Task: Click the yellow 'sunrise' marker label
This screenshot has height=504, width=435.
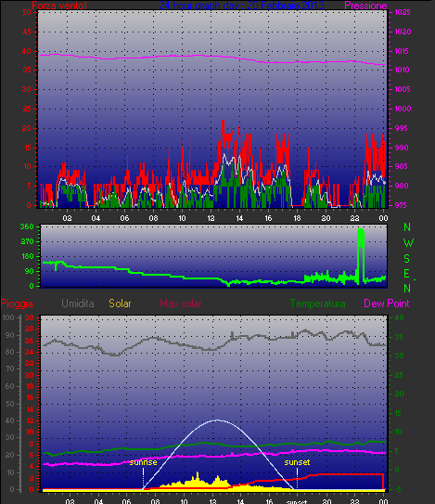Action: point(143,462)
